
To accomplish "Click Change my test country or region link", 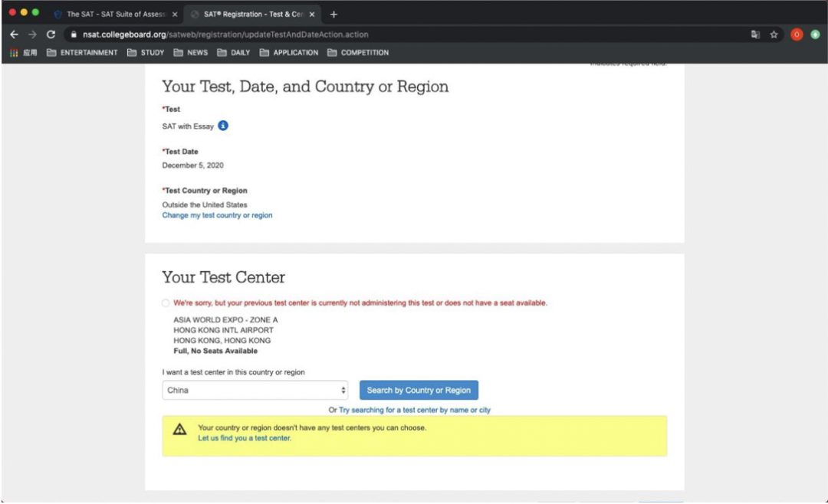I will [217, 215].
